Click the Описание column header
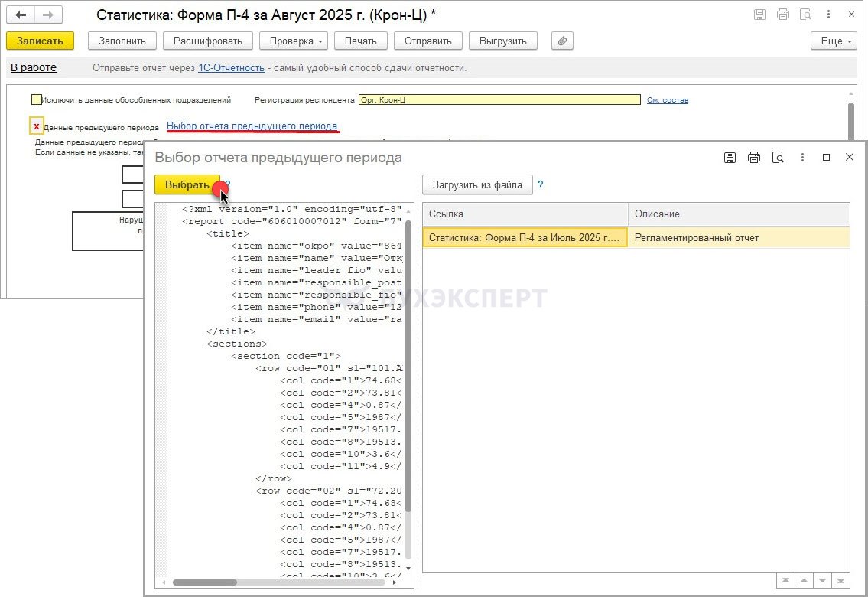 (738, 214)
